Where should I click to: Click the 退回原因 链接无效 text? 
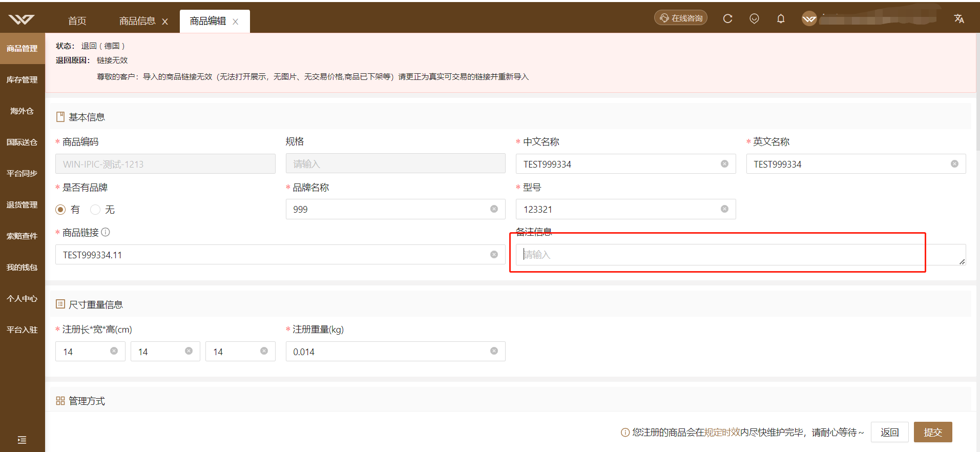[92, 60]
